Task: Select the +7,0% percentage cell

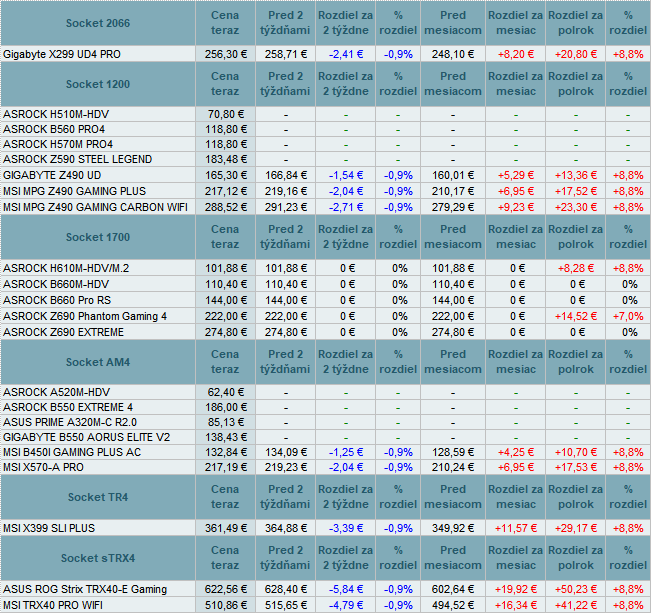Action: [628, 316]
